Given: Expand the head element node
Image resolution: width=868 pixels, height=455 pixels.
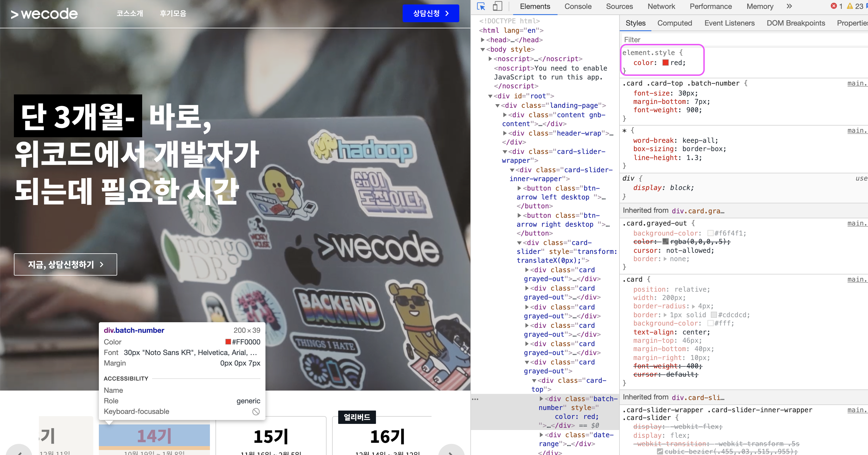Looking at the screenshot, I should 483,40.
